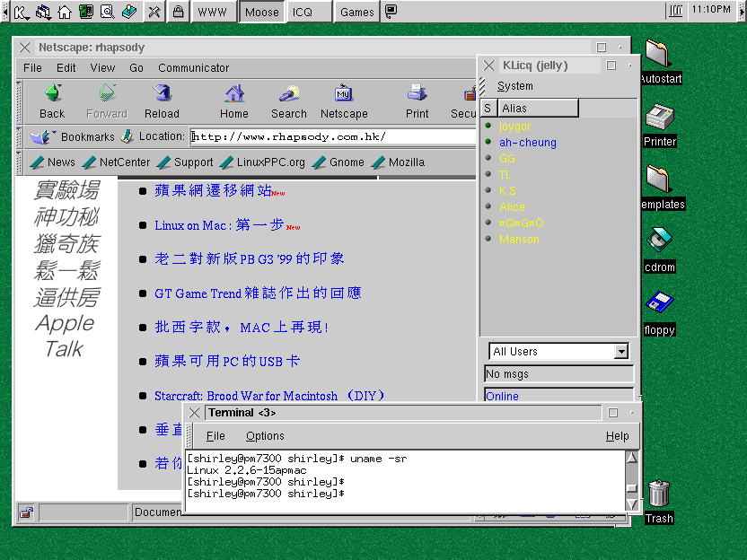Switch to the Games desktop in panel
Image resolution: width=747 pixels, height=560 pixels.
point(356,12)
